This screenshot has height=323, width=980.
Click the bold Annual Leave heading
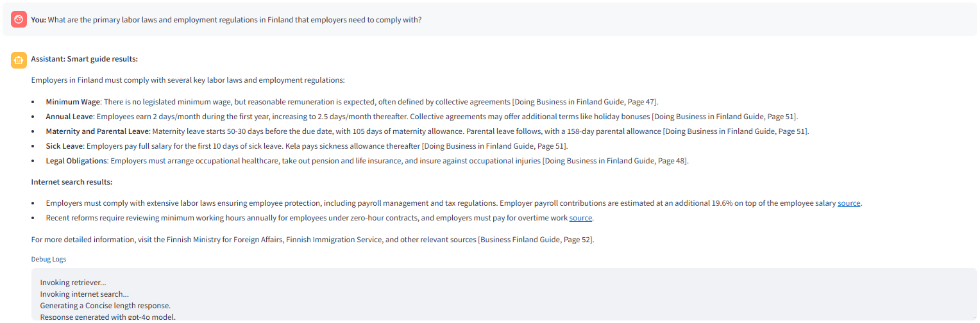(69, 117)
